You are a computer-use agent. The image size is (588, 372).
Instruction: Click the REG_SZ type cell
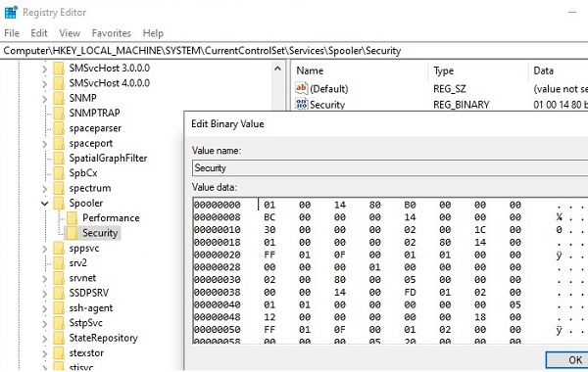450,89
